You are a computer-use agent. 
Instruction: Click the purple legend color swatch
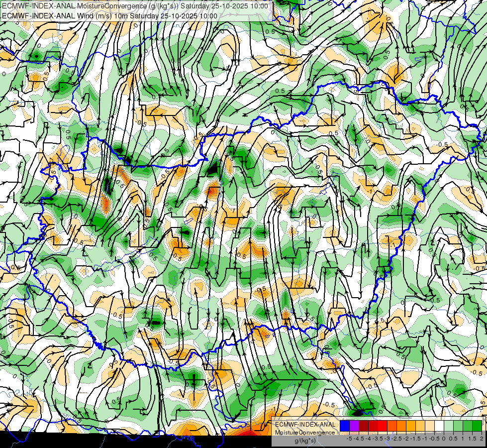click(354, 426)
